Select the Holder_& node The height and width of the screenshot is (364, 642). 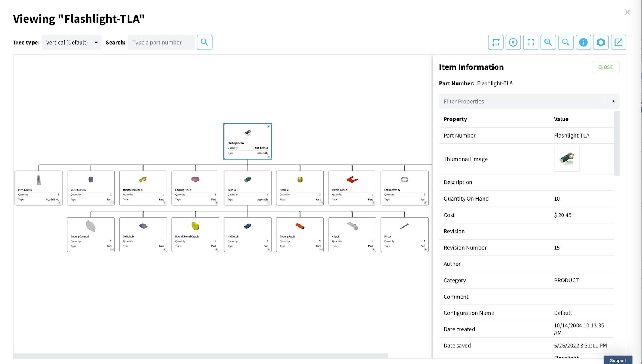[x=248, y=234]
